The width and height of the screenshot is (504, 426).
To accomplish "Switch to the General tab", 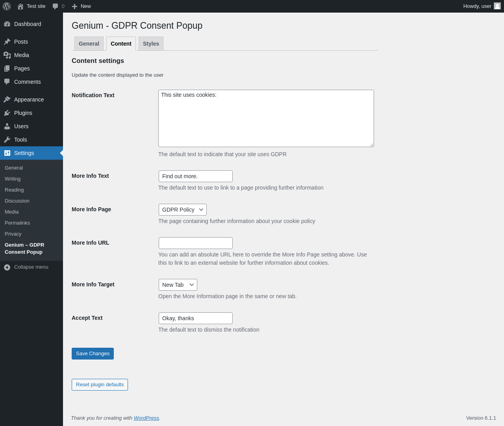I will 89,44.
